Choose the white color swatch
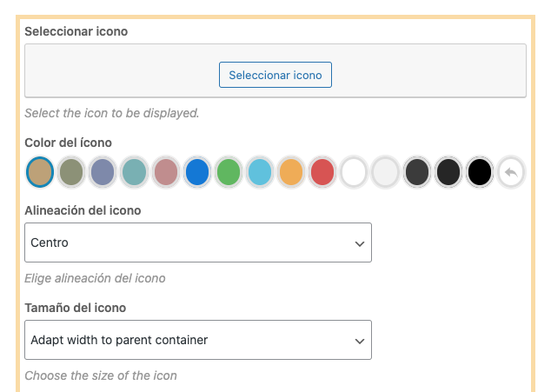 tap(354, 172)
